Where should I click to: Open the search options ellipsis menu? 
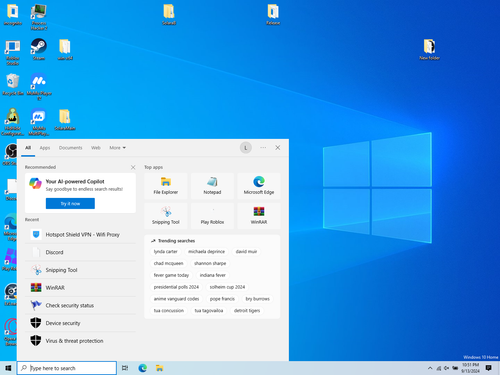(x=263, y=147)
